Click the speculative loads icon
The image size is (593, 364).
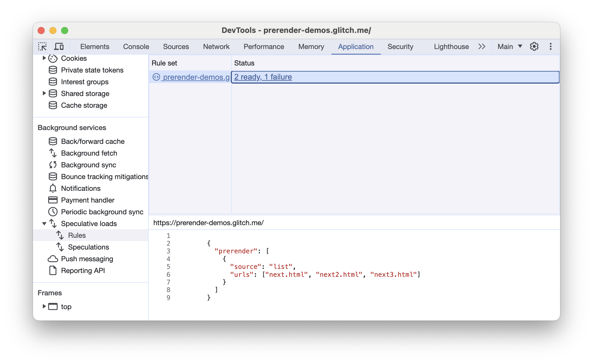(x=54, y=223)
